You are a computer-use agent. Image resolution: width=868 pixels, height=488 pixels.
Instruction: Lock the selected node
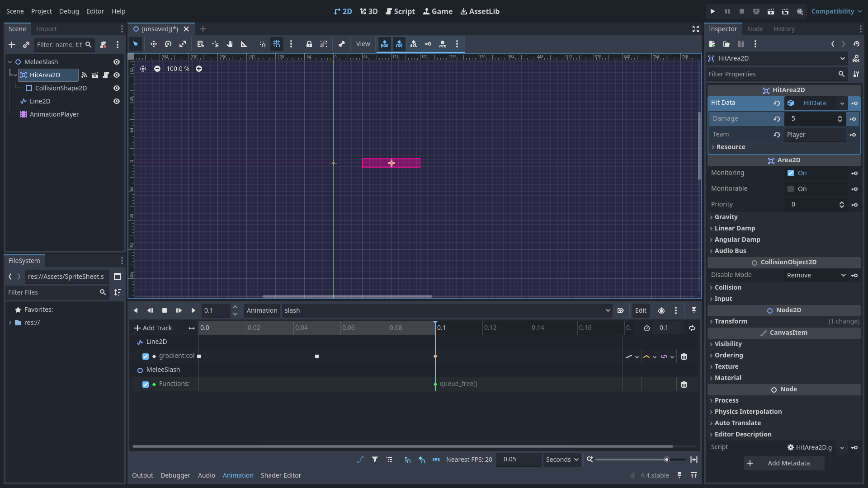[309, 44]
